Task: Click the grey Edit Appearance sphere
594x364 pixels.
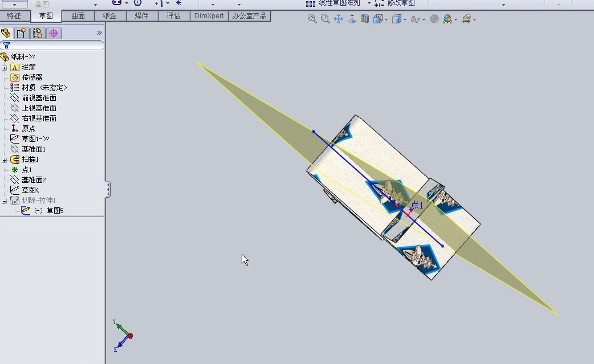Action: (434, 19)
